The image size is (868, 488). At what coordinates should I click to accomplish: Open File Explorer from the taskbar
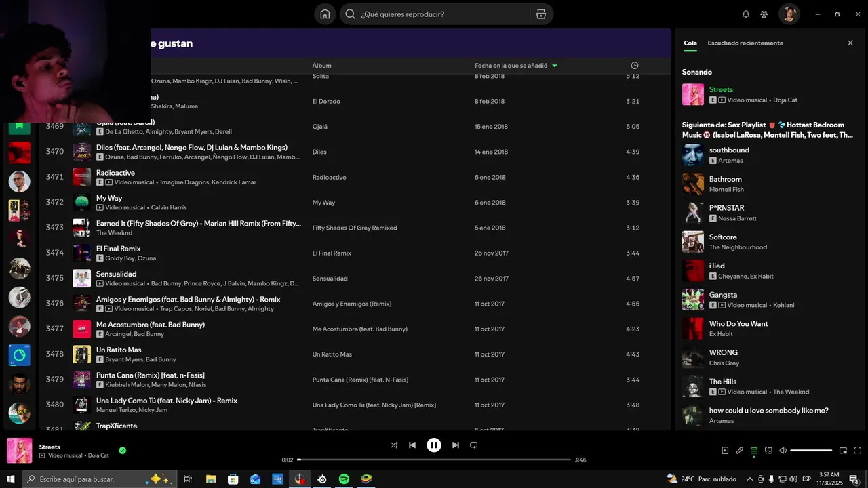[211, 479]
